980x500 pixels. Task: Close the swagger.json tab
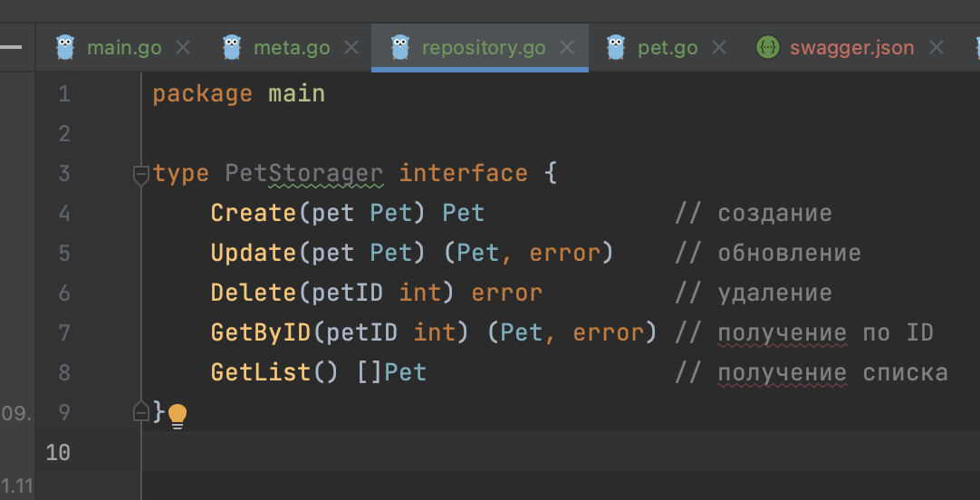pyautogui.click(x=937, y=48)
